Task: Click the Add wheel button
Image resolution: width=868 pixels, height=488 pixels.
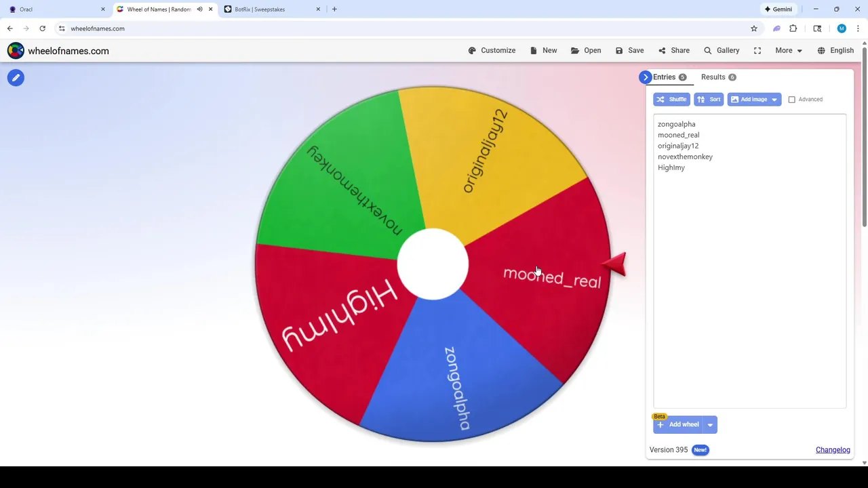Action: (678, 425)
